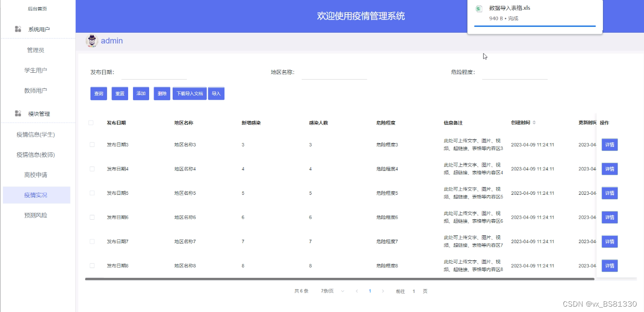Screen dimensions: 644x312
Task: Click the download progress bar
Action: tap(535, 26)
